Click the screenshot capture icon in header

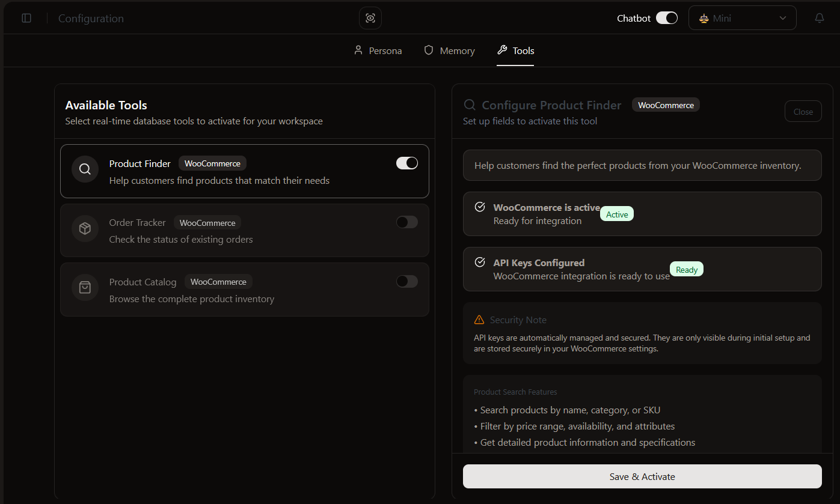click(x=370, y=18)
